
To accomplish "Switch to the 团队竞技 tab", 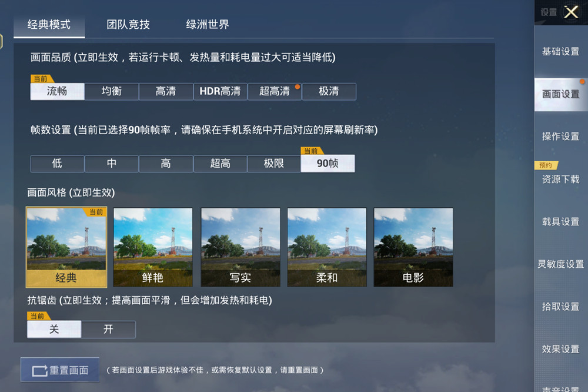I will 128,24.
